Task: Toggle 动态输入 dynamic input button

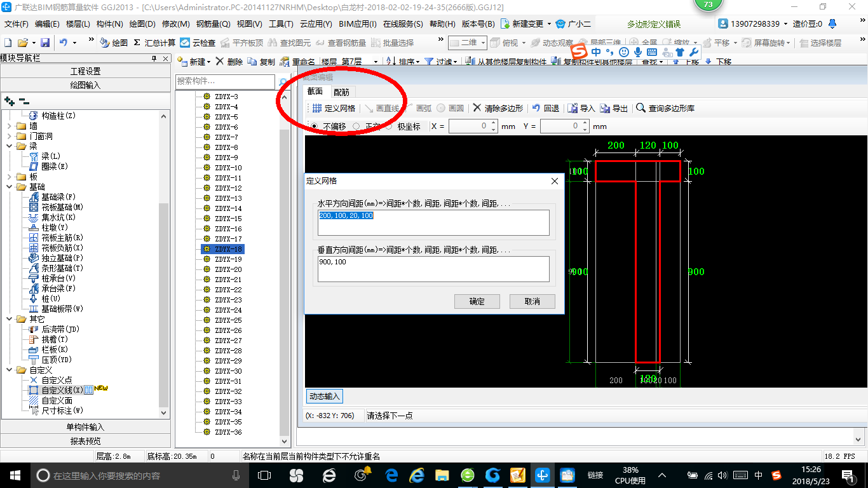Action: pos(325,396)
